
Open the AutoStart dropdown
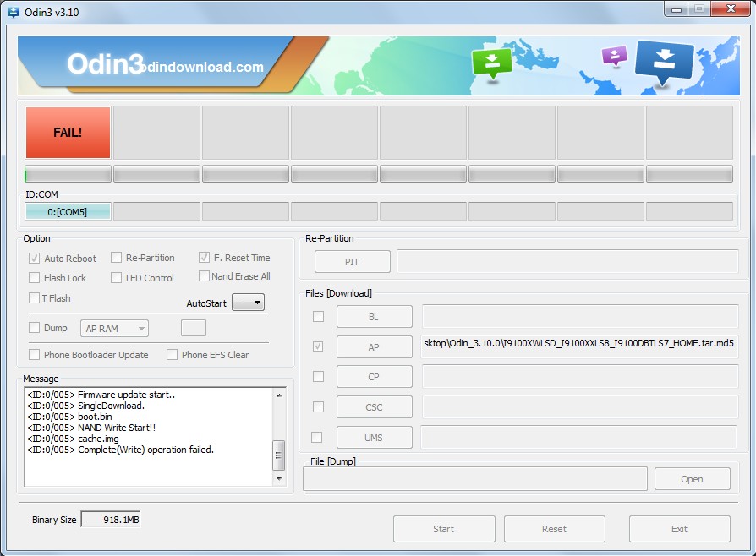click(249, 303)
